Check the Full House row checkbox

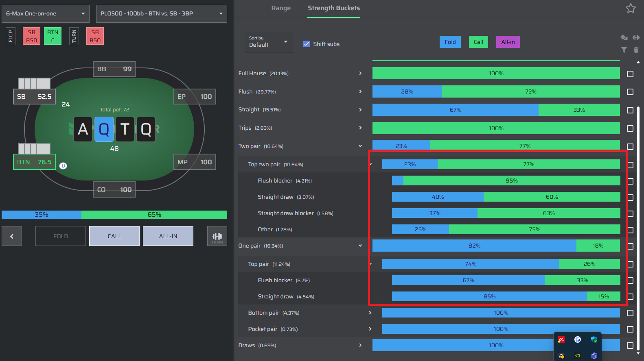tap(630, 74)
